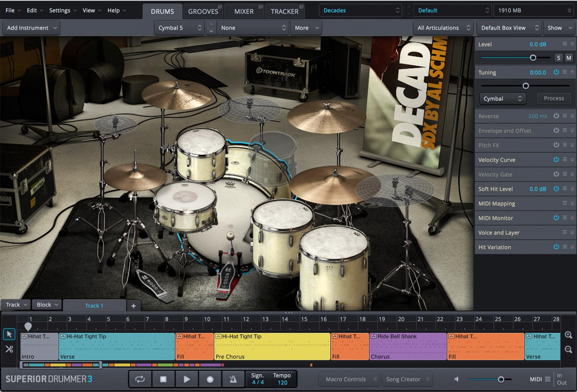Start recording with the Record button
Screen dimensions: 577x392
[210, 379]
